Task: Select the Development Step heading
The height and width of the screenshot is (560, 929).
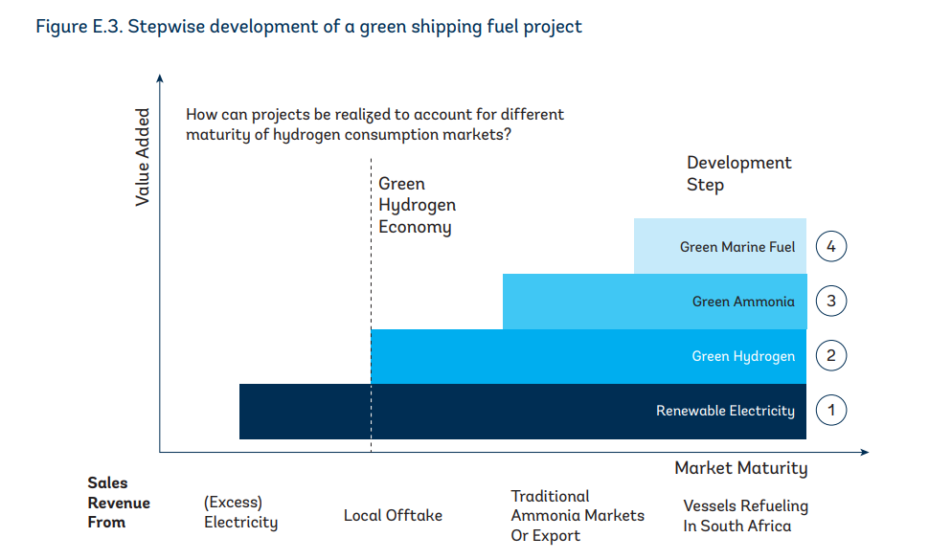Action: click(738, 173)
